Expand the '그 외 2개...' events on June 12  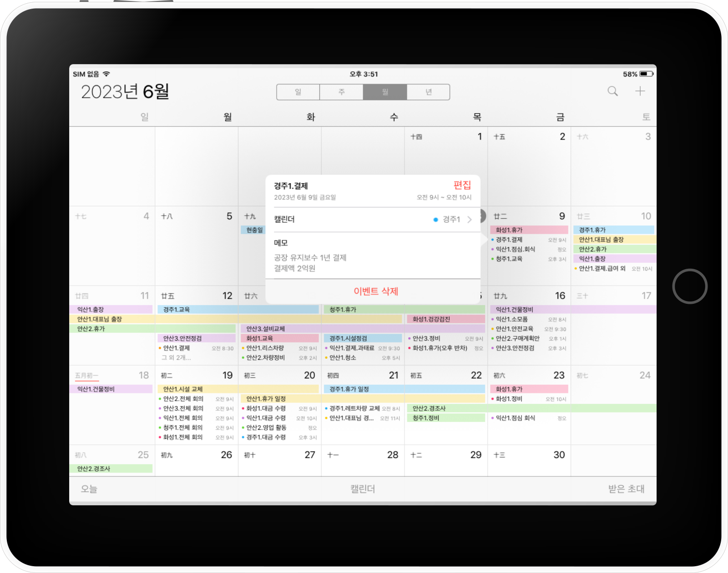177,358
